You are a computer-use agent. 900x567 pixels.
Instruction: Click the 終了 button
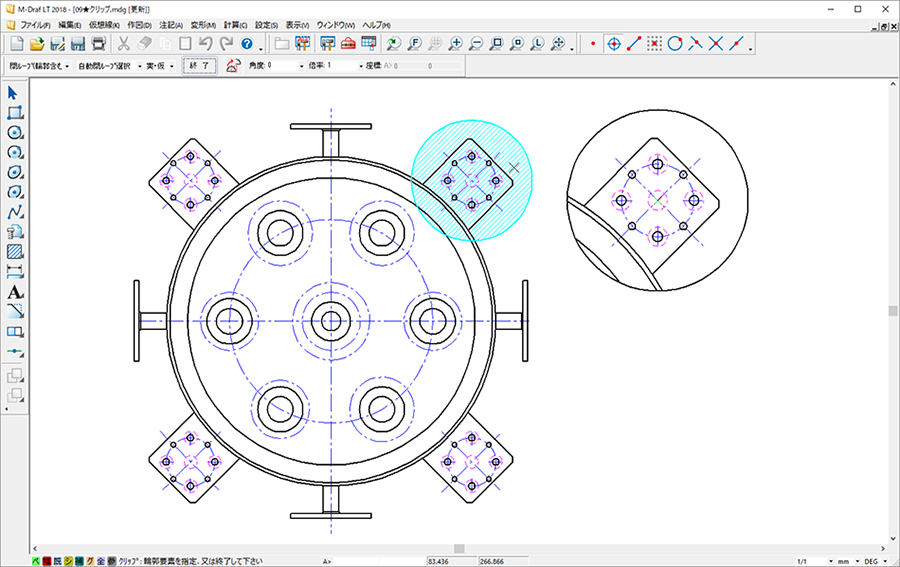(198, 67)
